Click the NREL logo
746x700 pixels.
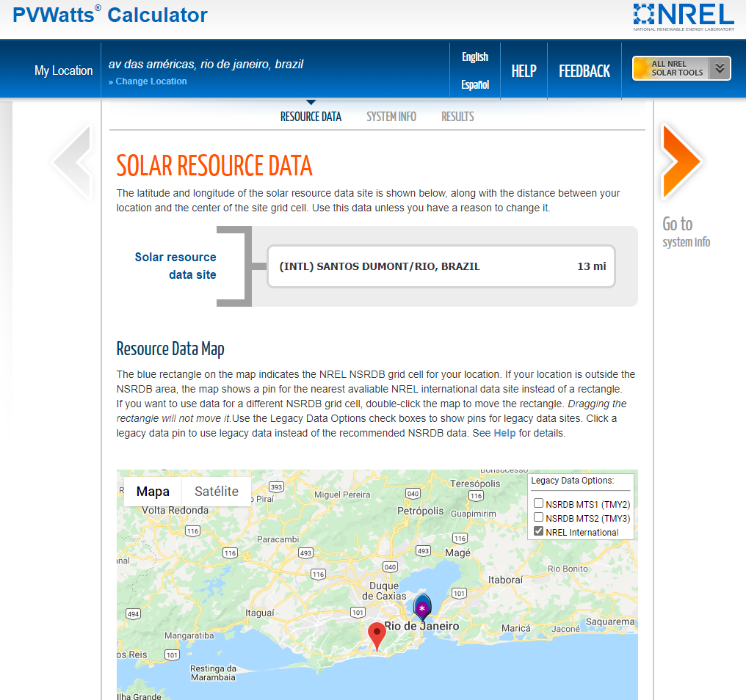pos(684,17)
